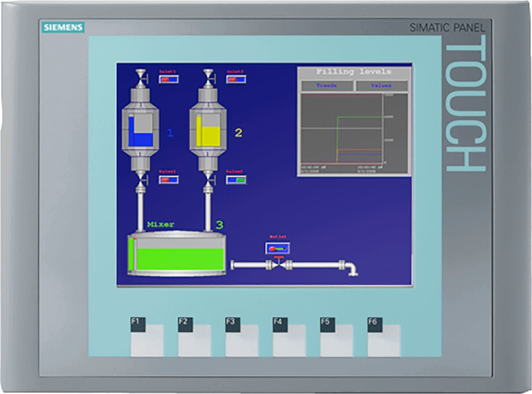Click the green number 3 label

coord(219,225)
